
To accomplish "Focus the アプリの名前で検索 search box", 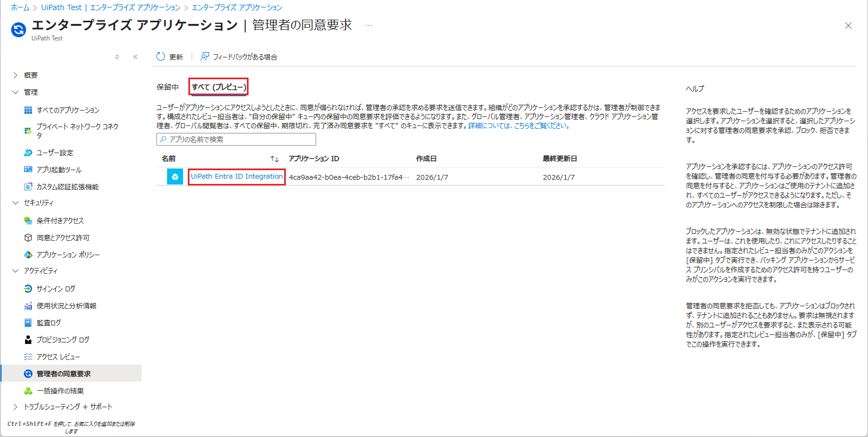I will 236,139.
